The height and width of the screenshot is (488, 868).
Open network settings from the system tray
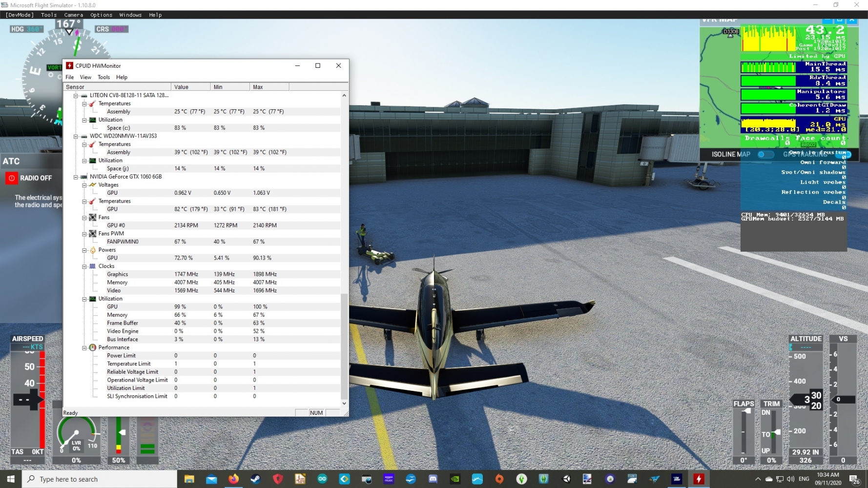780,479
